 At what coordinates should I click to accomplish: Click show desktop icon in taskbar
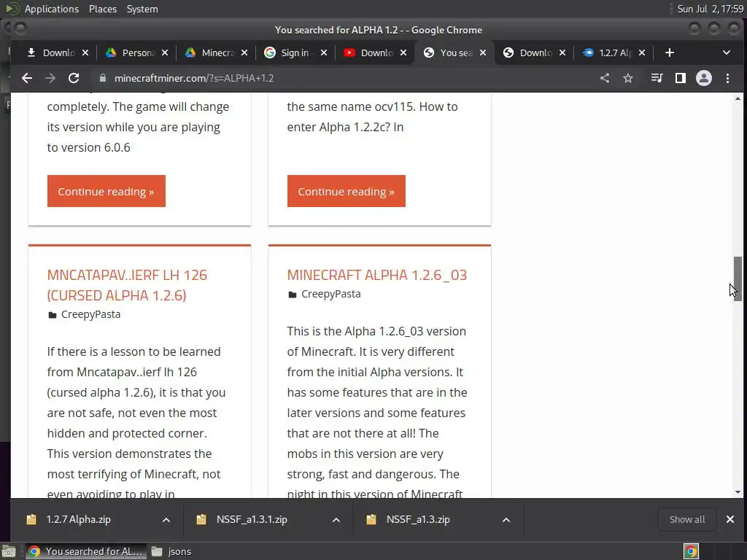[x=9, y=551]
